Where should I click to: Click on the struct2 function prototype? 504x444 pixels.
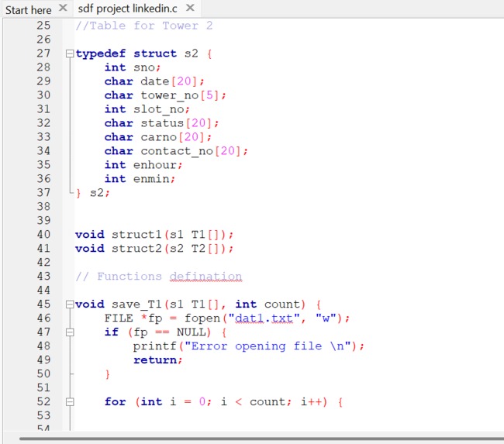[x=154, y=249]
